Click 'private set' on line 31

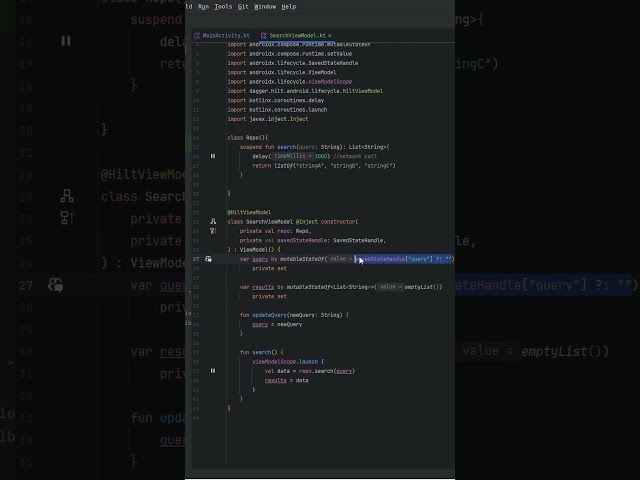[x=269, y=297]
